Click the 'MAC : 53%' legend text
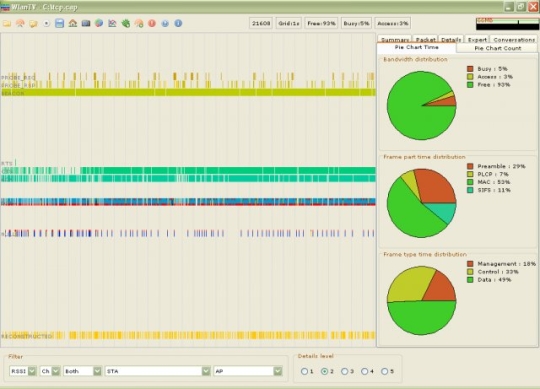Viewport: 540px width, 389px height. click(x=494, y=182)
